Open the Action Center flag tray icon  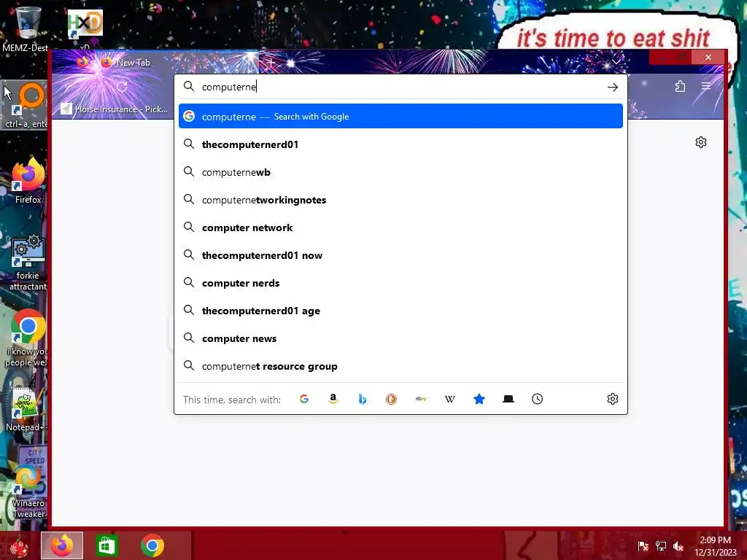coord(643,546)
